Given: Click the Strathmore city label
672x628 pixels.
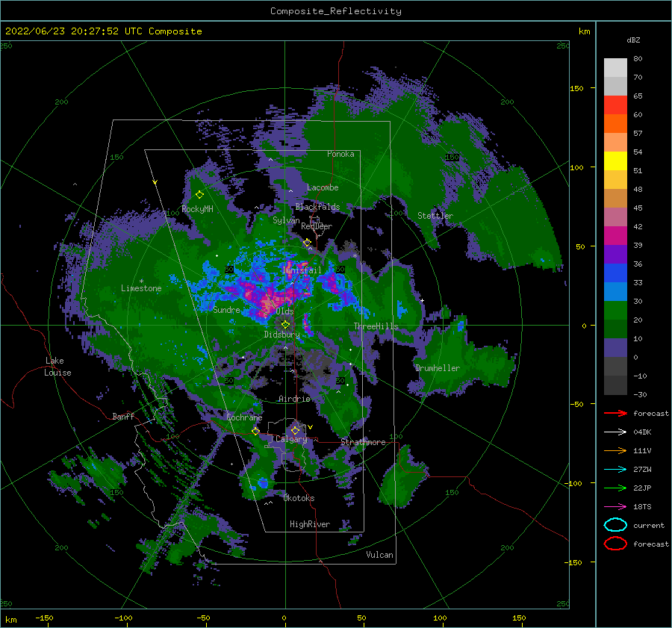Looking at the screenshot, I should [363, 442].
